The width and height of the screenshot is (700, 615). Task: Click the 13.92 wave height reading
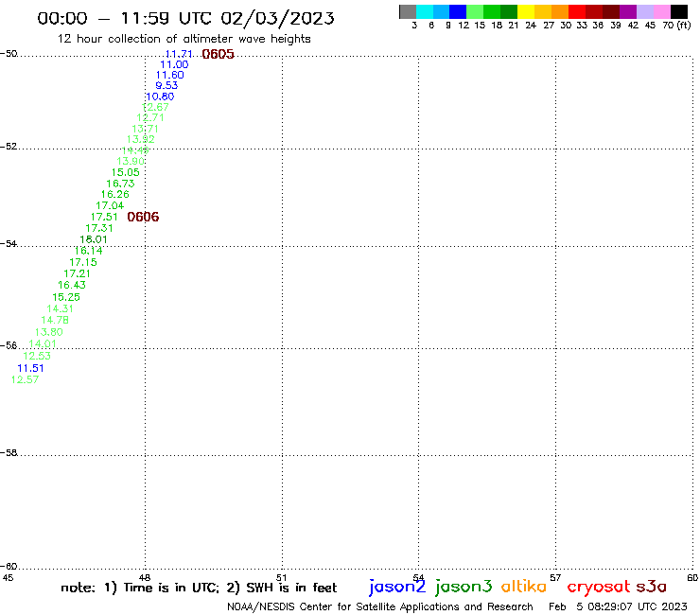pyautogui.click(x=141, y=139)
